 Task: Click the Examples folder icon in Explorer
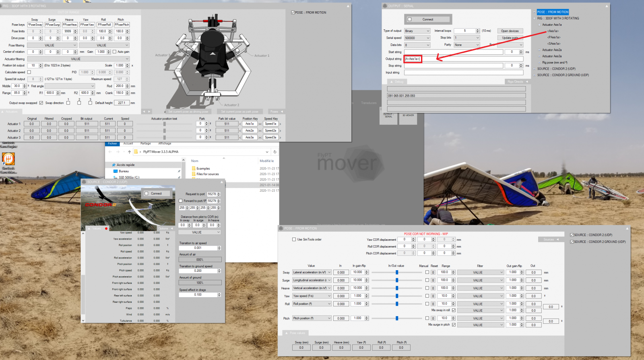[x=194, y=169]
